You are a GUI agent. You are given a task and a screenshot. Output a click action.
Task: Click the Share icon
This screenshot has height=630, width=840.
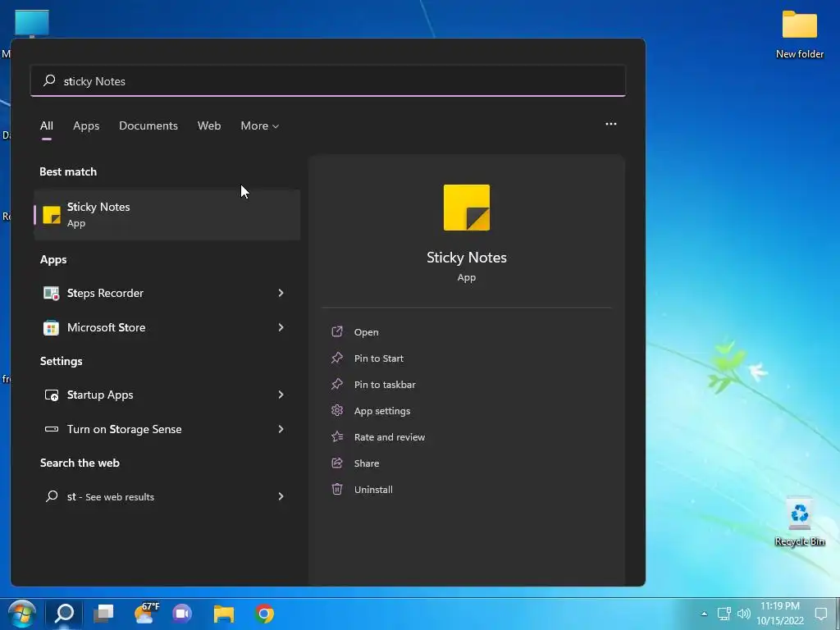point(337,463)
